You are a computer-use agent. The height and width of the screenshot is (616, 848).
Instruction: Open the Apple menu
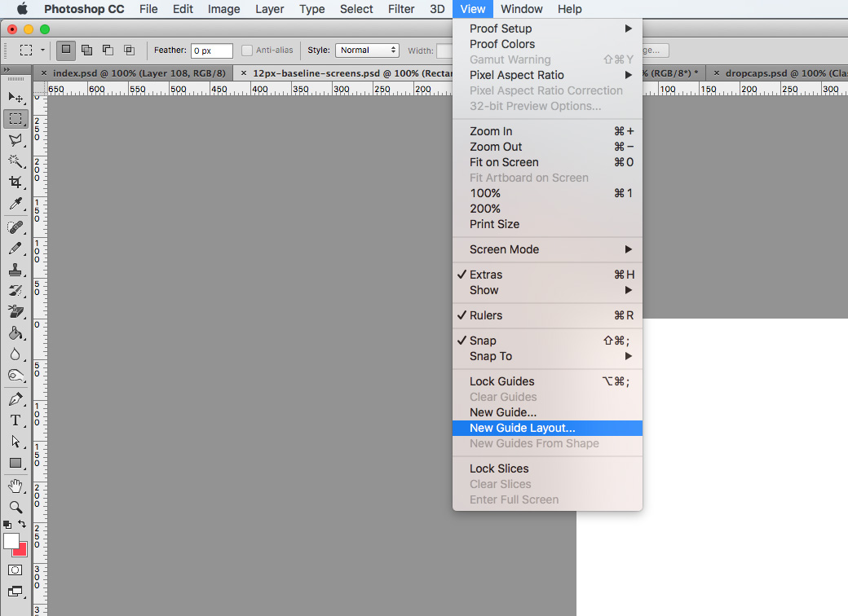point(22,9)
